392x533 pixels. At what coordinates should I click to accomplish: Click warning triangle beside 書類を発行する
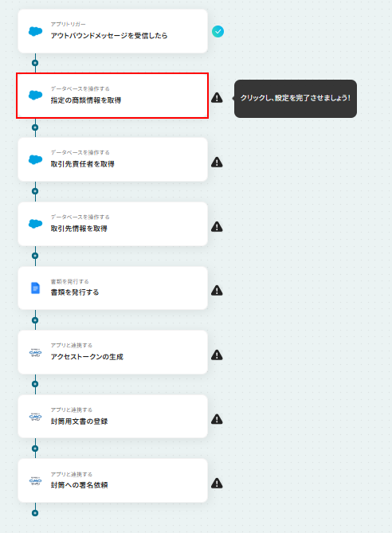tap(217, 291)
